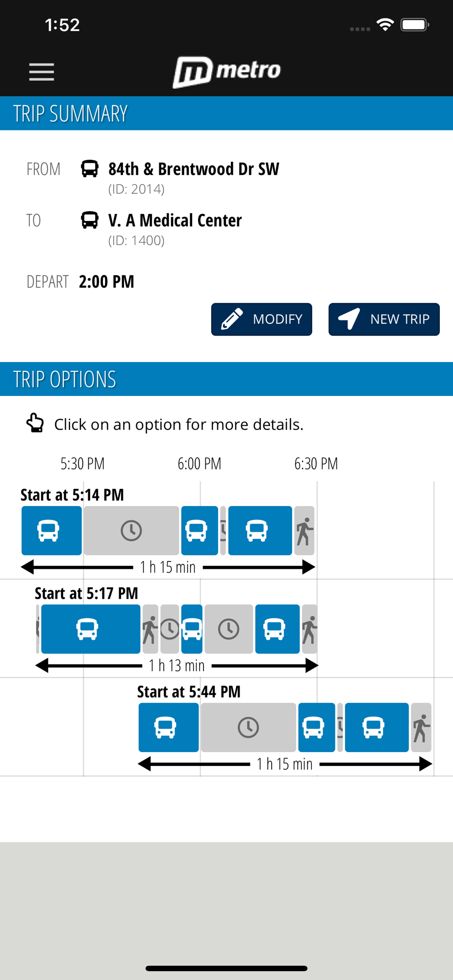Screen dimensions: 453x980
Task: Tap walking icon ending 5:44 PM trip
Action: (x=421, y=728)
